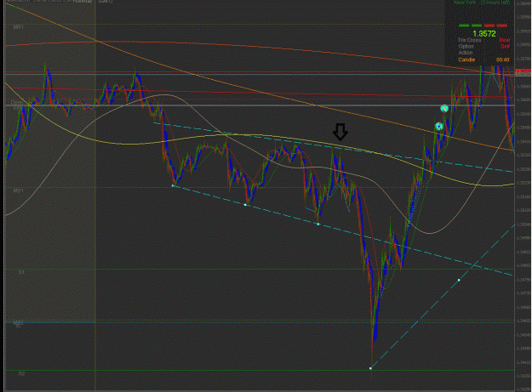Click the Option label in info panel
This screenshot has width=532, height=392.
[466, 47]
